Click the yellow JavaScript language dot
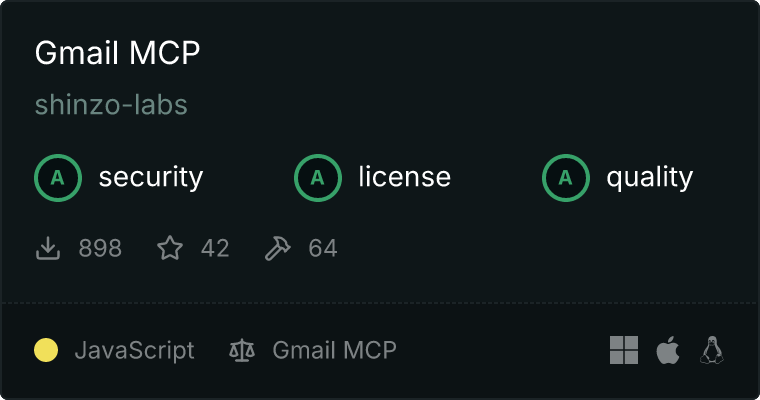This screenshot has width=760, height=400. coord(46,350)
